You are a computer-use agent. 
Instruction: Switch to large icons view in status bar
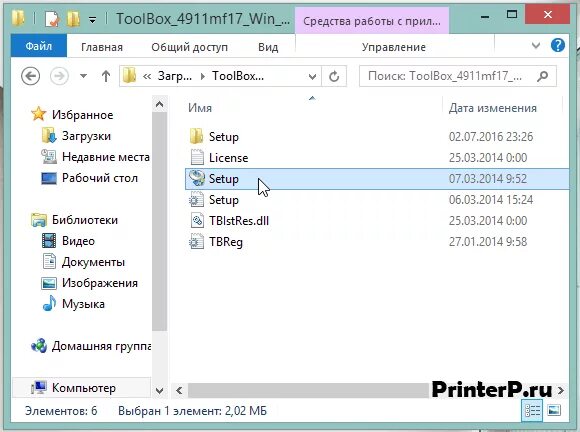coord(554,410)
